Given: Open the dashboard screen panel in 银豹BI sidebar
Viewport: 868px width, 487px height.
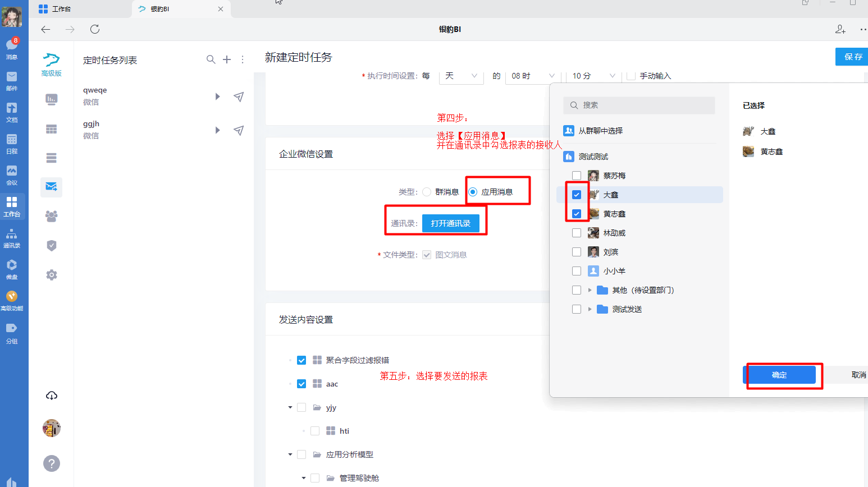Looking at the screenshot, I should coord(51,99).
